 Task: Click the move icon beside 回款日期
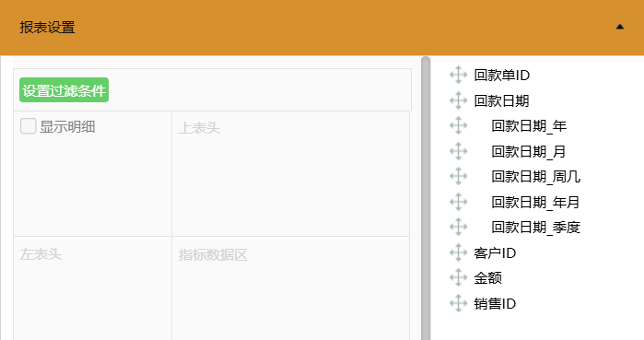click(459, 100)
